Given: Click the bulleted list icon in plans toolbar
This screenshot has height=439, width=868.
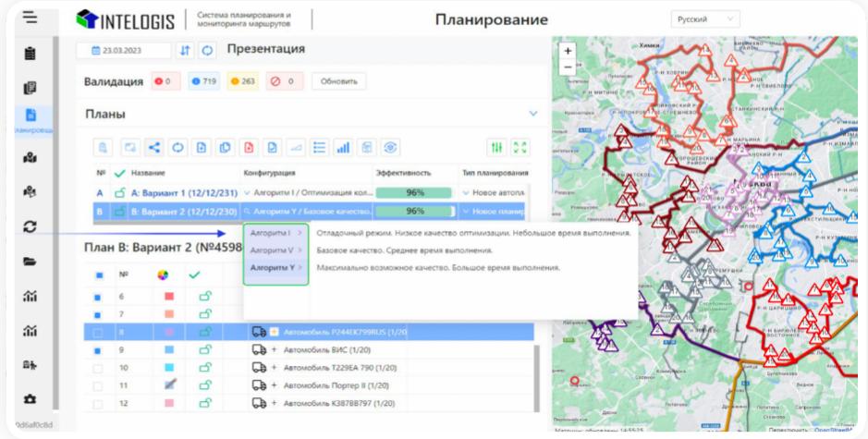Looking at the screenshot, I should [320, 147].
